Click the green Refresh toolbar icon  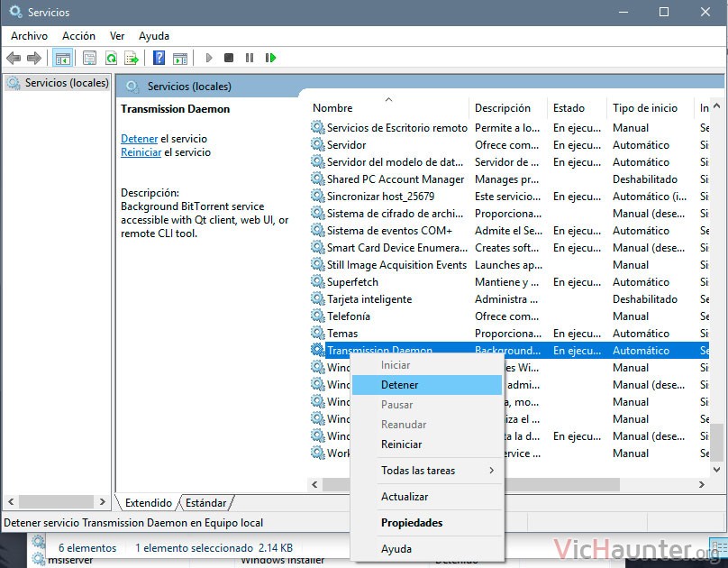coord(111,58)
